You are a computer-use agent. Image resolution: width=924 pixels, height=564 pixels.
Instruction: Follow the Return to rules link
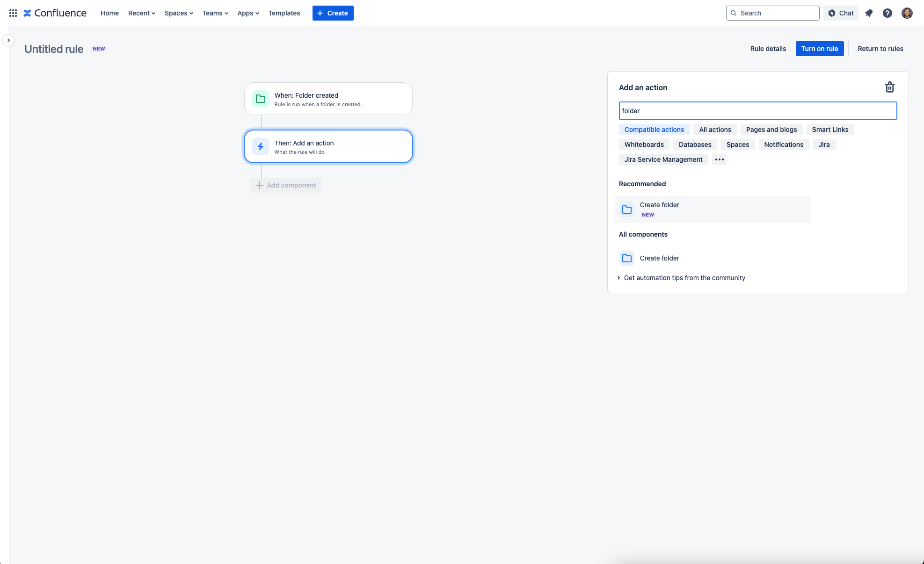click(880, 49)
